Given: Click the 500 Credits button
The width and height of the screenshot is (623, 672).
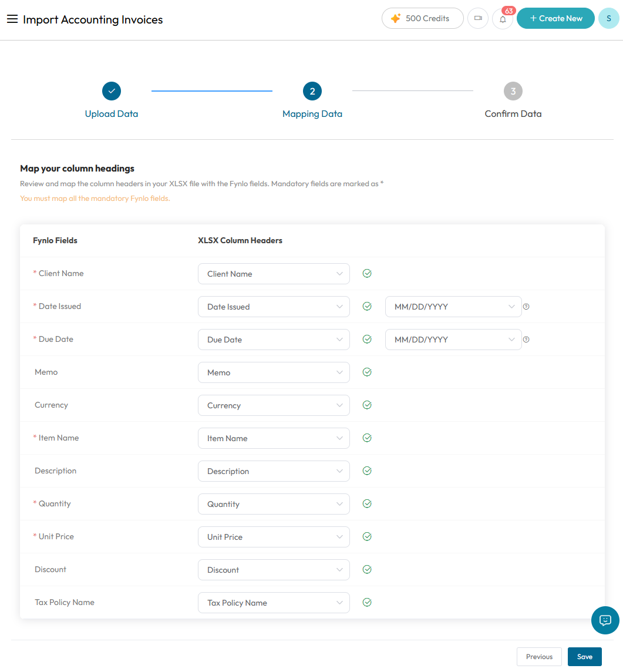Looking at the screenshot, I should [x=422, y=18].
